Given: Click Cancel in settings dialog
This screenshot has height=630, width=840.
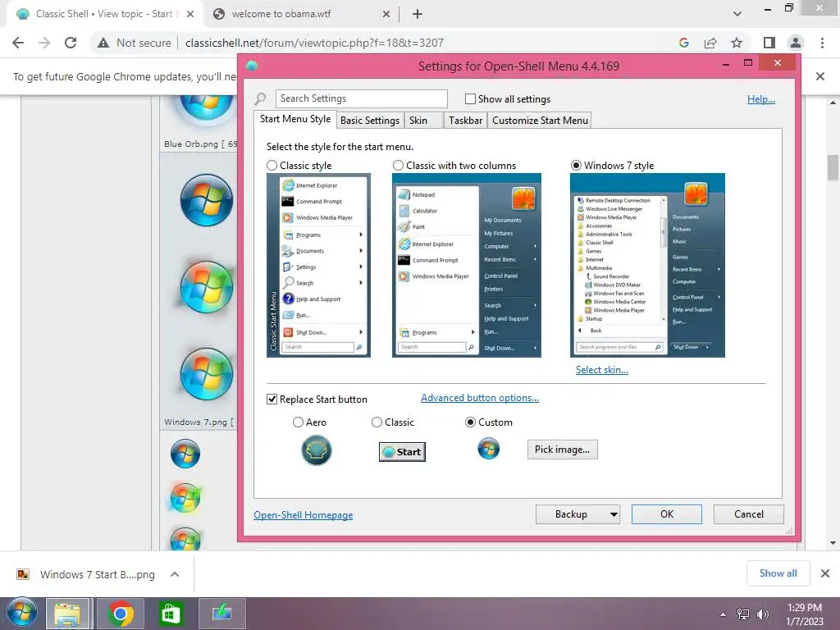Looking at the screenshot, I should tap(748, 514).
